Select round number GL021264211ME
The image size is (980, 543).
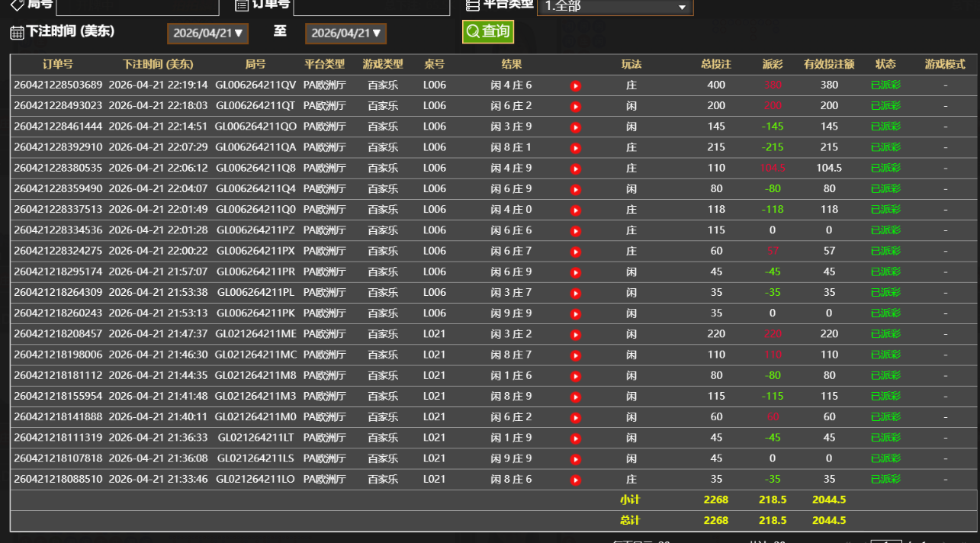pos(255,333)
